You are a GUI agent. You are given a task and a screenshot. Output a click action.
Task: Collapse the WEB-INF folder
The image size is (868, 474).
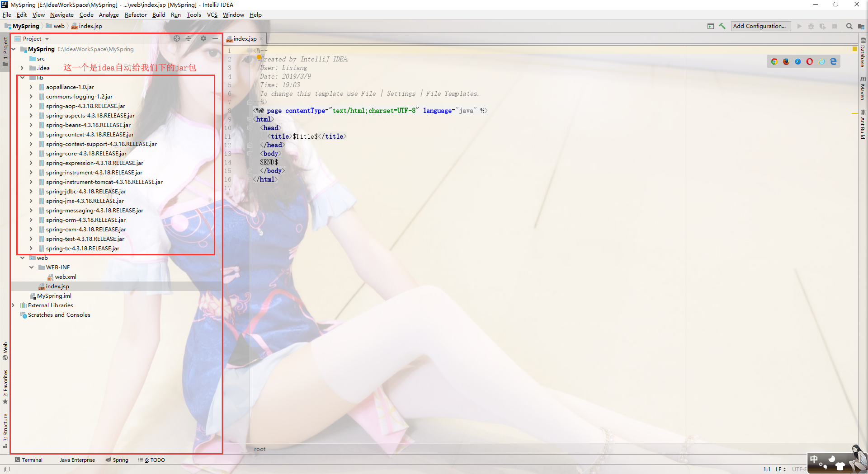[x=31, y=267]
